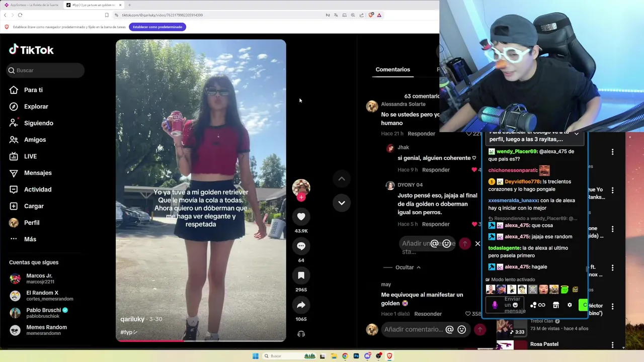Open the Pablo Bruschi followed account
The image size is (644, 362).
(x=39, y=313)
